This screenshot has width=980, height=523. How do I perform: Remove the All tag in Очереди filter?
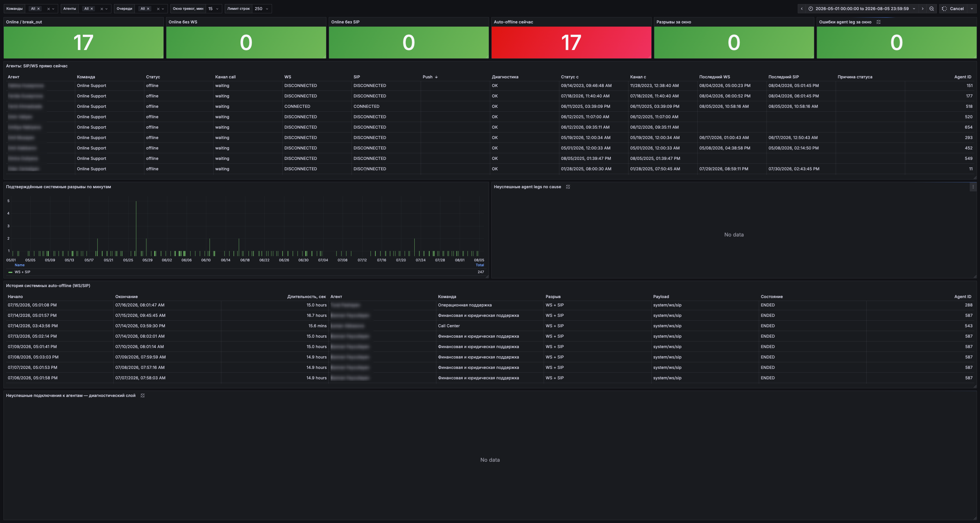pos(148,9)
